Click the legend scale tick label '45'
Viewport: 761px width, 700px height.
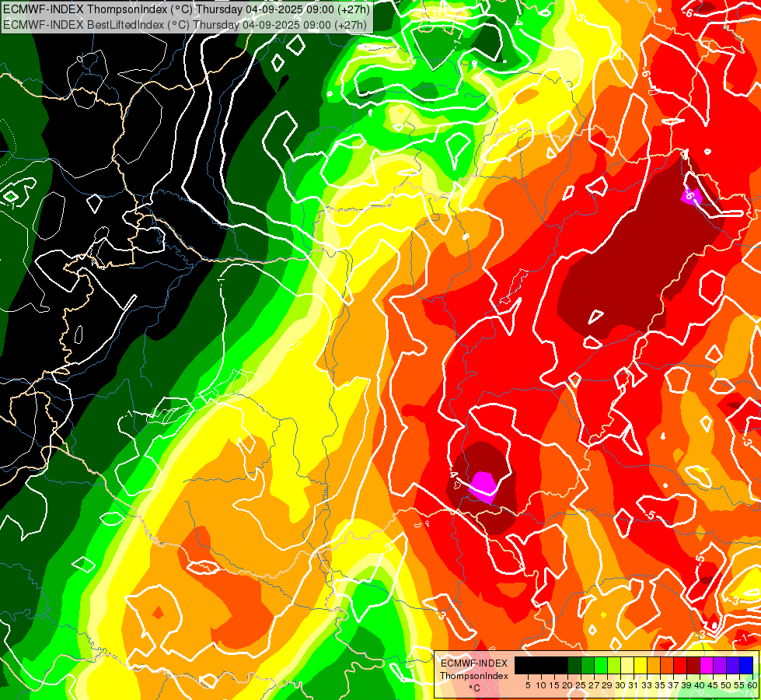tap(713, 685)
